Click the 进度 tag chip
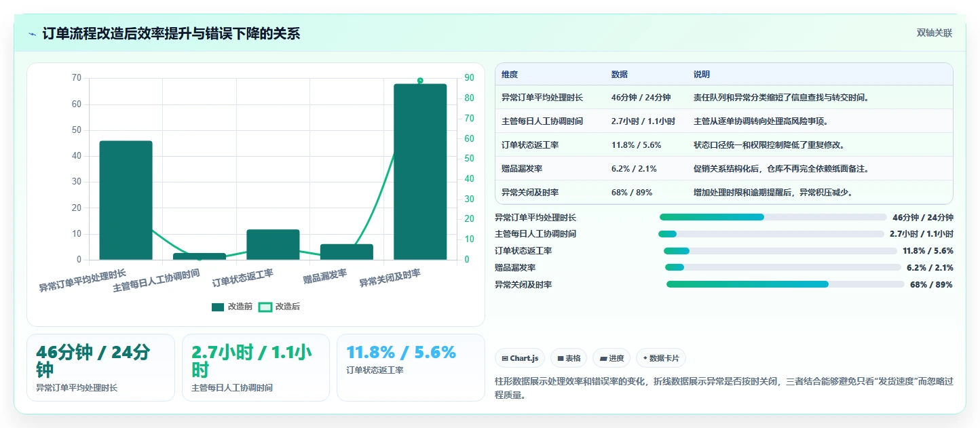Image resolution: width=980 pixels, height=428 pixels. tap(611, 358)
